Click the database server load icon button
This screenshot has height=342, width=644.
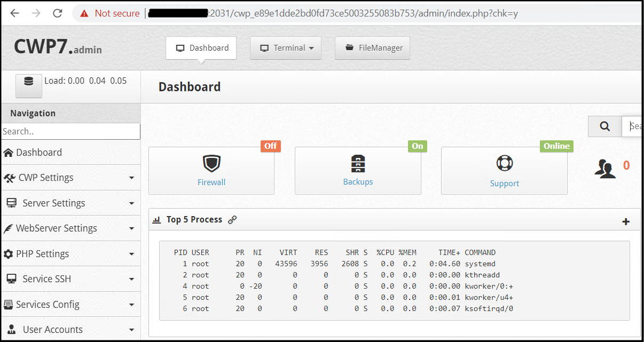pos(29,85)
